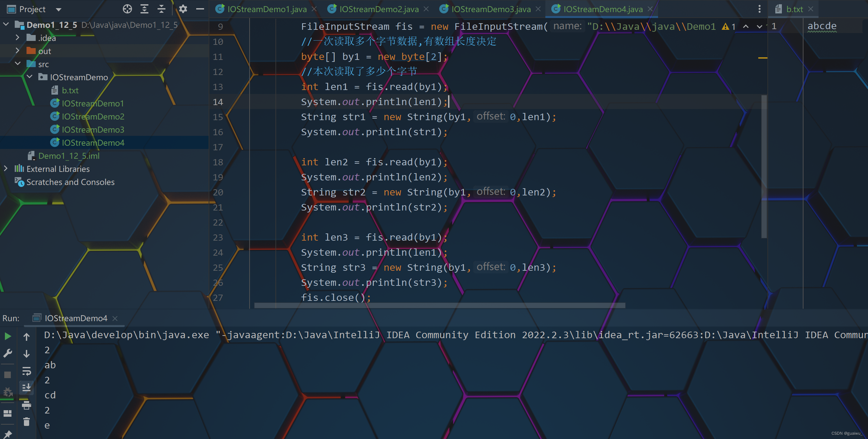This screenshot has width=868, height=439.
Task: Click the restore layout icon in Run panel
Action: click(8, 413)
